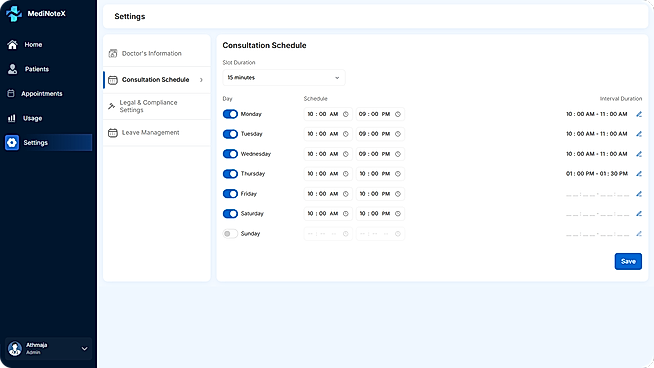Toggle Wednesday availability off

click(230, 154)
